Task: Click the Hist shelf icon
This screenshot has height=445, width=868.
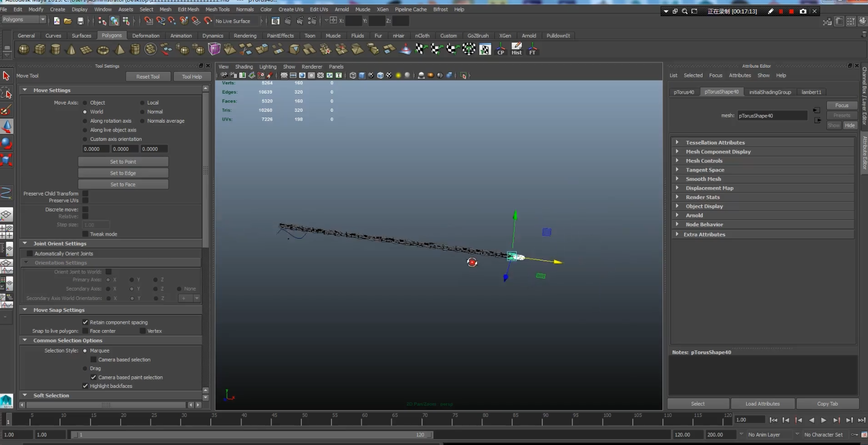Action: [516, 49]
